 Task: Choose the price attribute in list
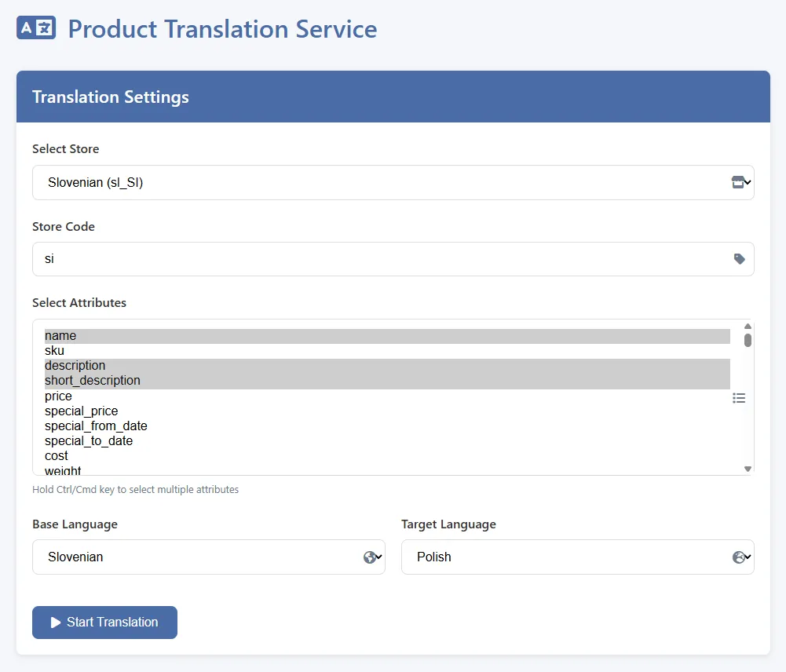pos(58,396)
